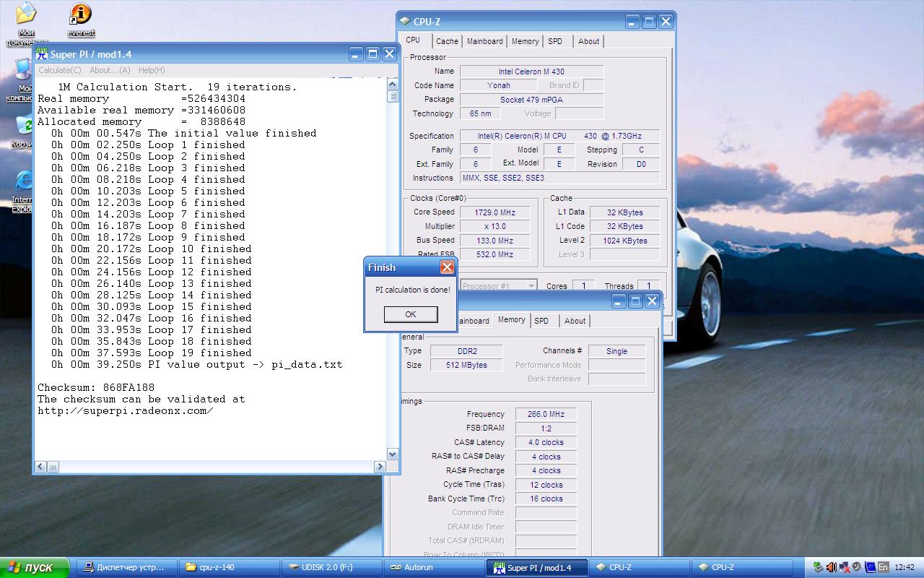Select the CPU tab in CPU-Z

tap(413, 40)
